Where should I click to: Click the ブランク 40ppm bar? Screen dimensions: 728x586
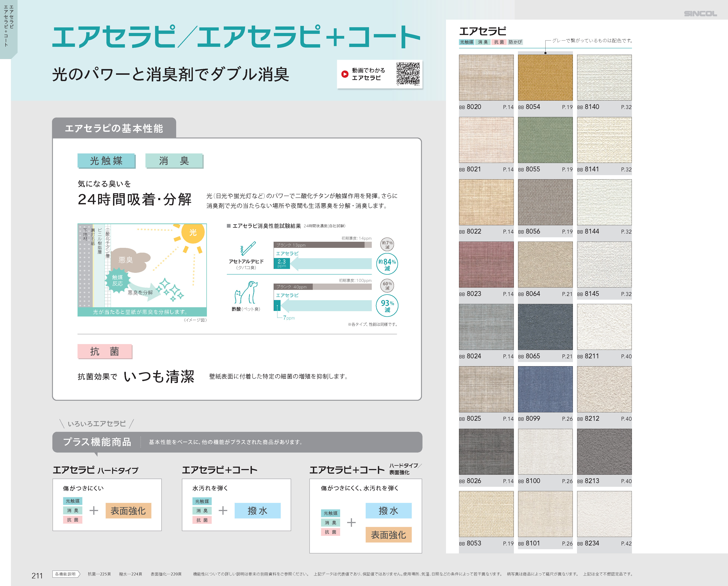[x=293, y=287]
